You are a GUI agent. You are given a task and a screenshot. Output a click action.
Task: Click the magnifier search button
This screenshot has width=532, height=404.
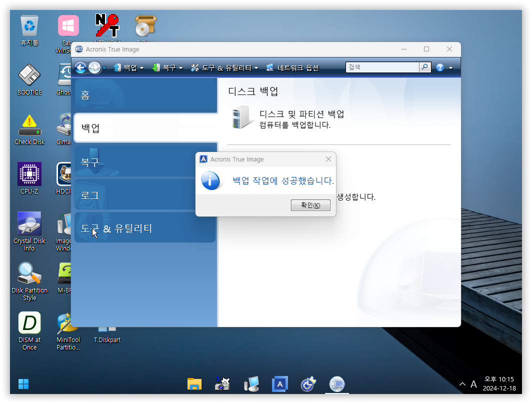click(x=425, y=67)
